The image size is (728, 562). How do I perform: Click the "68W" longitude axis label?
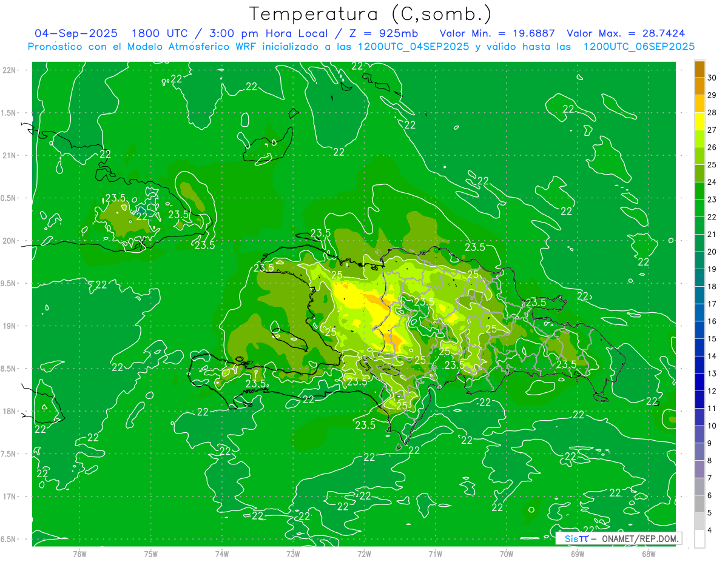pyautogui.click(x=649, y=554)
